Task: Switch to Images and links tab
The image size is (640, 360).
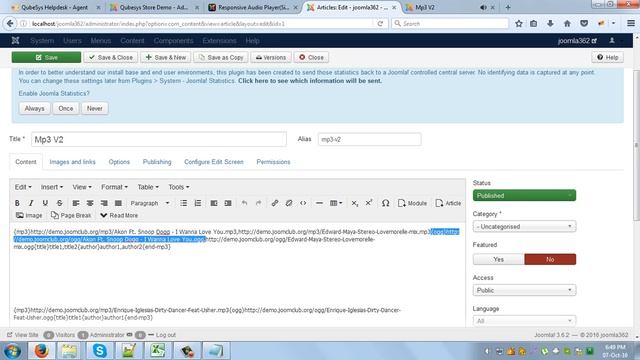Action: pos(72,162)
